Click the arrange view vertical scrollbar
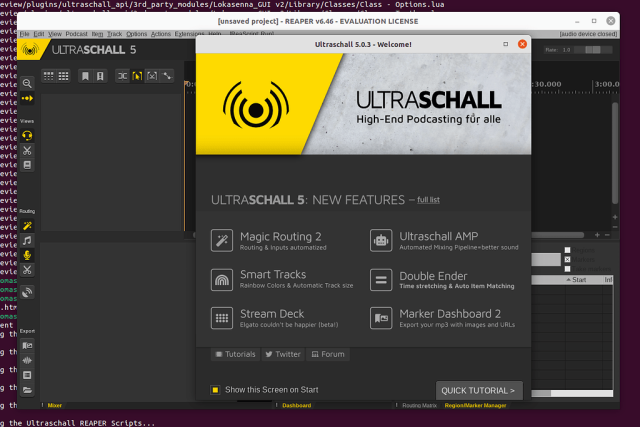Screen dimensions: 640x427 (x=615, y=153)
